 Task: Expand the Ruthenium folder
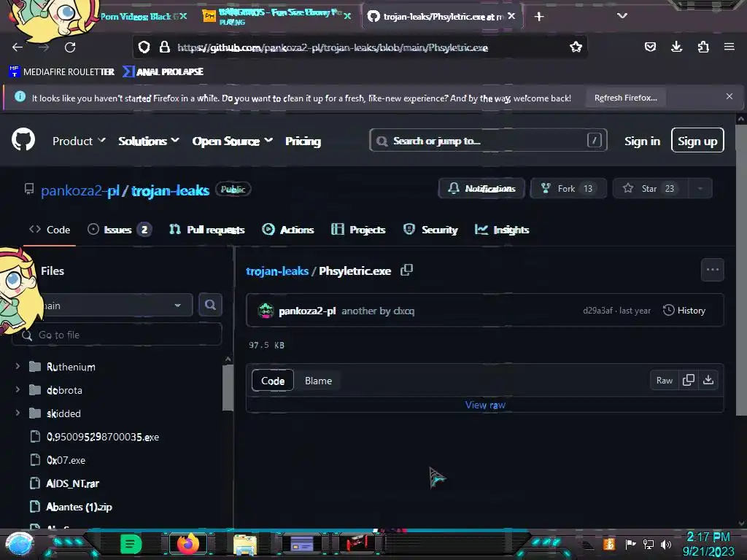tap(18, 366)
